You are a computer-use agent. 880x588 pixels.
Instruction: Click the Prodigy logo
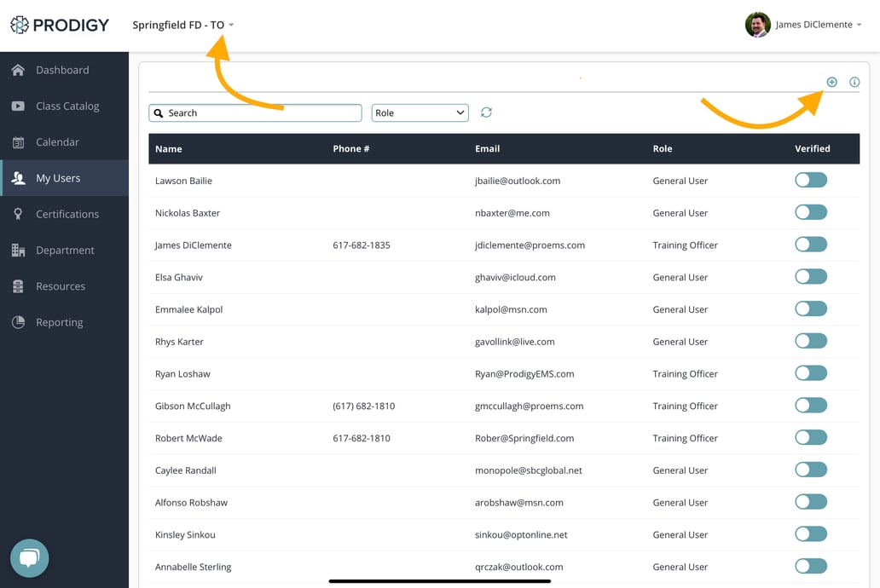pos(59,25)
